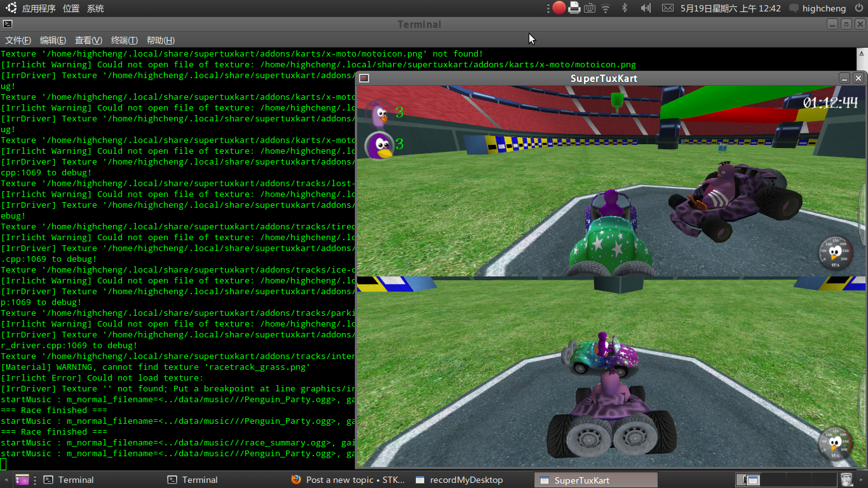The height and width of the screenshot is (488, 868).
Task: Click the show desktop icon in bottom panel
Action: click(x=22, y=480)
